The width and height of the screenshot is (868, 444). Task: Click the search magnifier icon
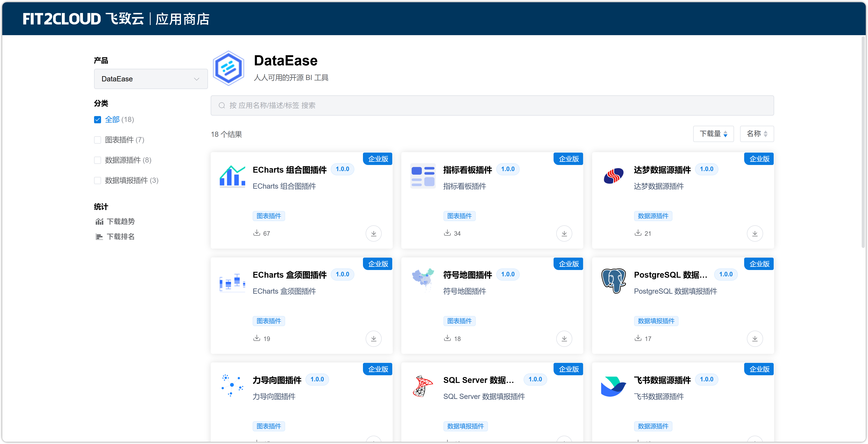click(x=222, y=105)
